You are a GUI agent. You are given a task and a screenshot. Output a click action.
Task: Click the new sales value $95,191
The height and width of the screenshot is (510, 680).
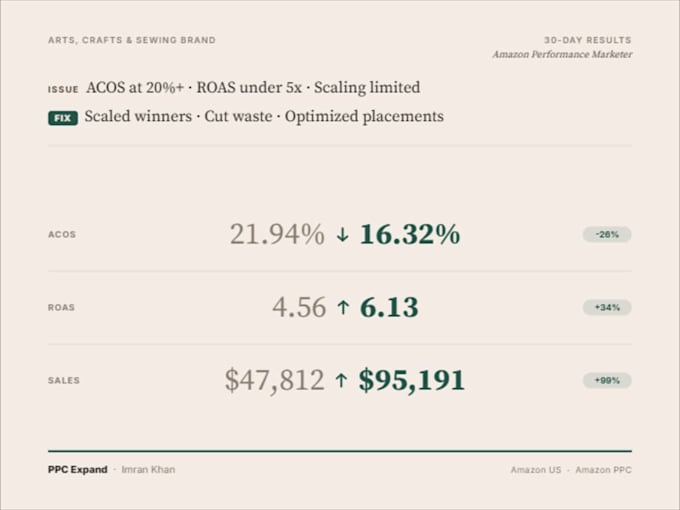click(x=412, y=381)
